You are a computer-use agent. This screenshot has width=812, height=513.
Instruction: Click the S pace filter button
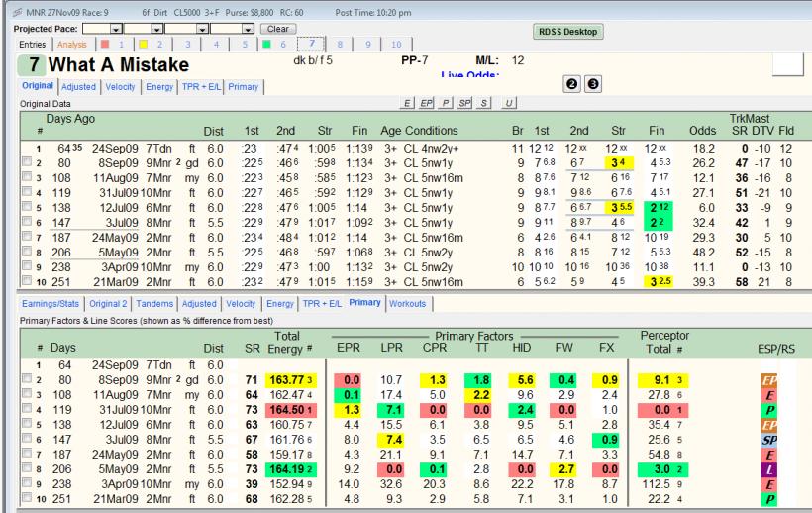[x=483, y=103]
